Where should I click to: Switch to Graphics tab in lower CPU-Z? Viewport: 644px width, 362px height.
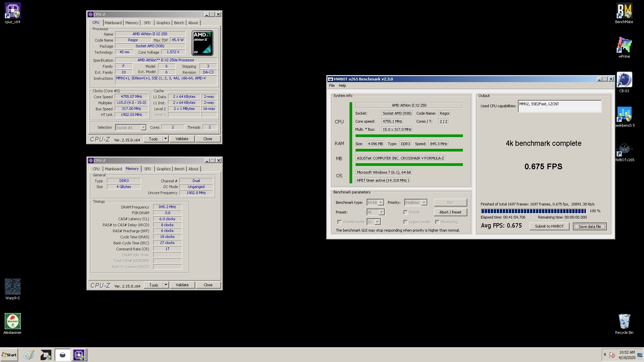click(x=164, y=169)
